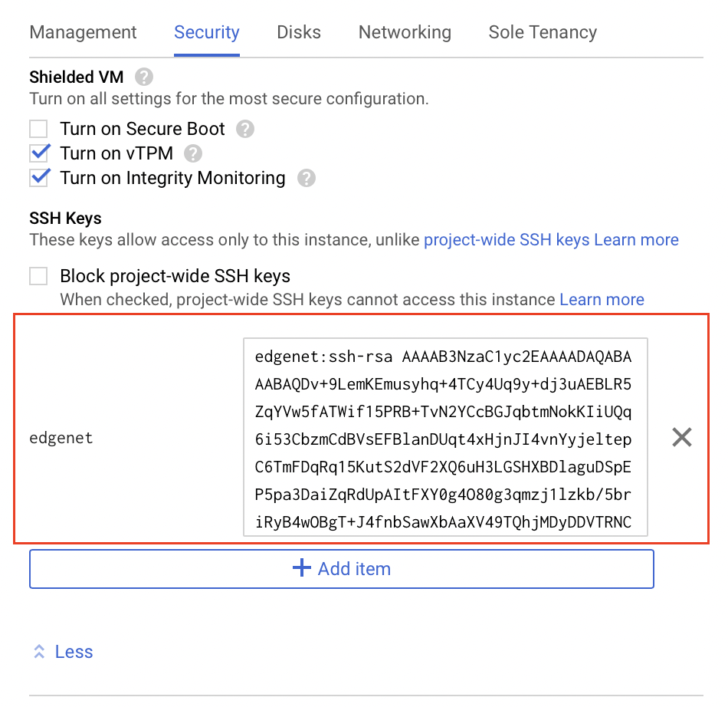Open the Sole Tenancy tab
The image size is (728, 707).
pos(542,32)
